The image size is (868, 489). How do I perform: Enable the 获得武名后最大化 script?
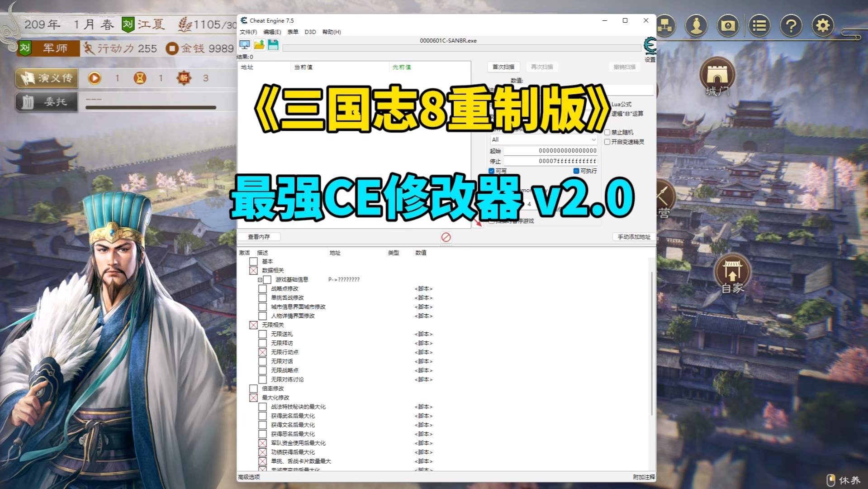point(262,416)
